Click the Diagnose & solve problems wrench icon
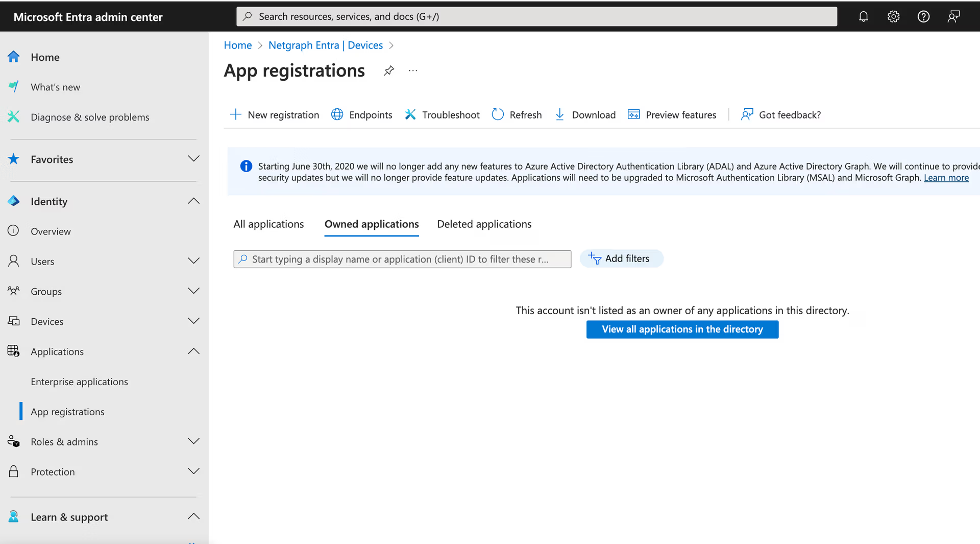 [14, 117]
